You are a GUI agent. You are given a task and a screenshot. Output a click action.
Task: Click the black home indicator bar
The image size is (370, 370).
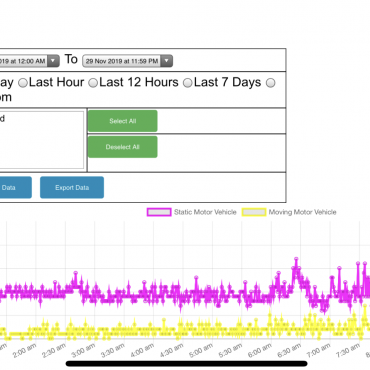tap(186, 364)
